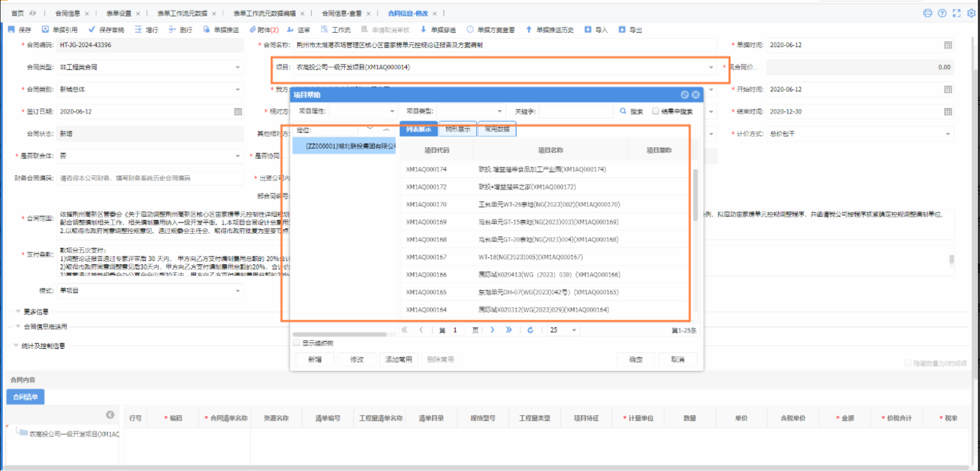Click the 添加常用 button
Viewport: 980px width, 471px height.
pyautogui.click(x=398, y=360)
